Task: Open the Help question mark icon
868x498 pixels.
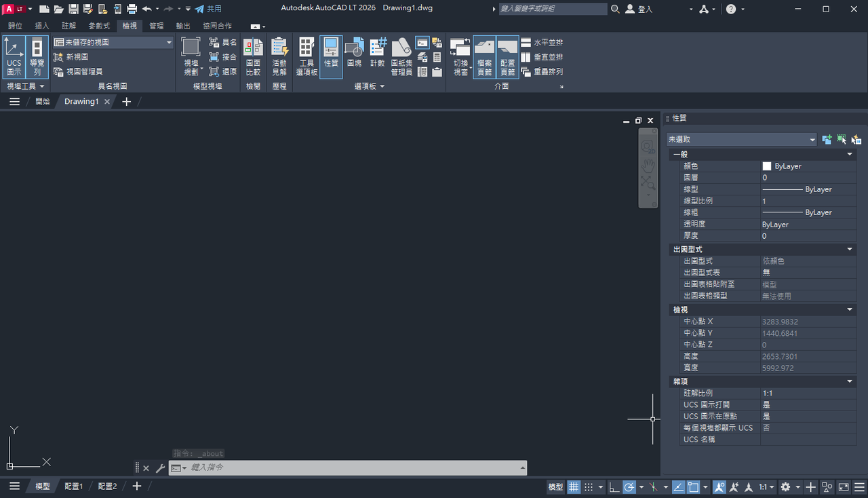Action: [x=730, y=9]
